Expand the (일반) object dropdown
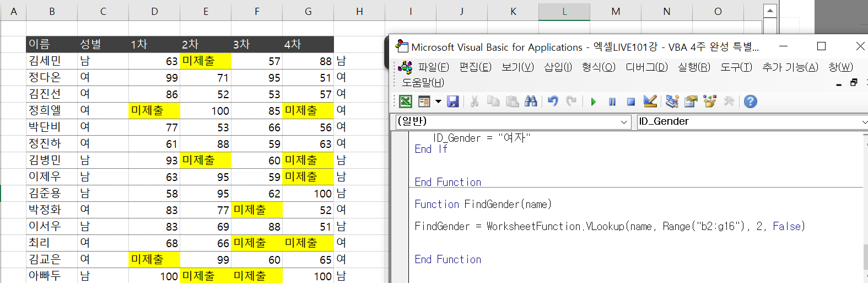Screen dimensions: 868x283 point(624,122)
